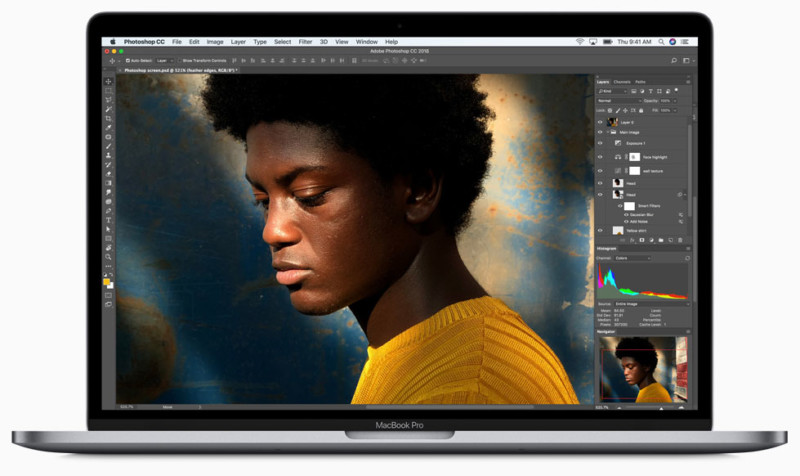
Task: Toggle visibility of Smart Filters
Action: tap(620, 206)
